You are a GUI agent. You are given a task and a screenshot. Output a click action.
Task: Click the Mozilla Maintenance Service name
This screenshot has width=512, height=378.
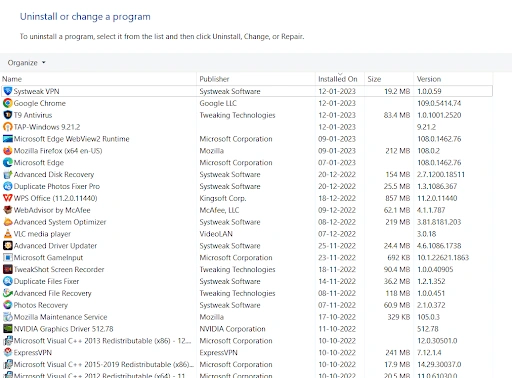pyautogui.click(x=60, y=317)
